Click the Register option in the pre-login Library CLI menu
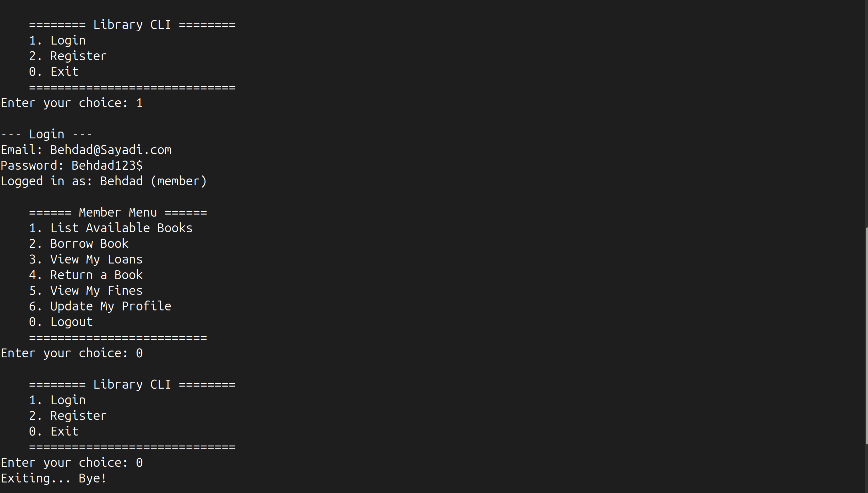Viewport: 868px width, 493px height. pos(78,56)
